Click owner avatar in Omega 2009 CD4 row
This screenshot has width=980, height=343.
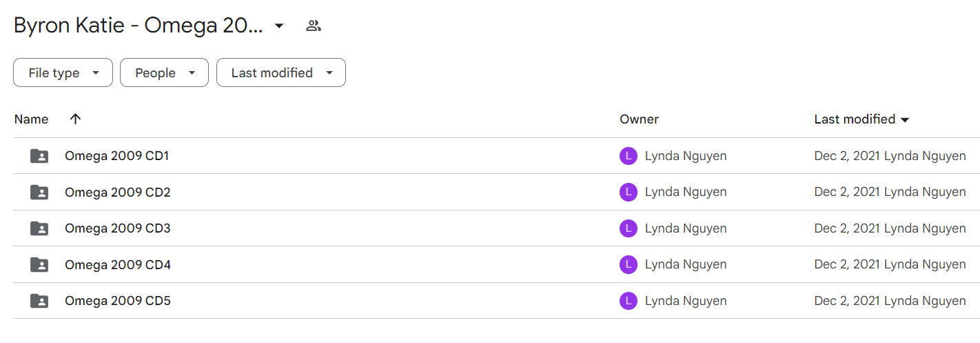629,265
